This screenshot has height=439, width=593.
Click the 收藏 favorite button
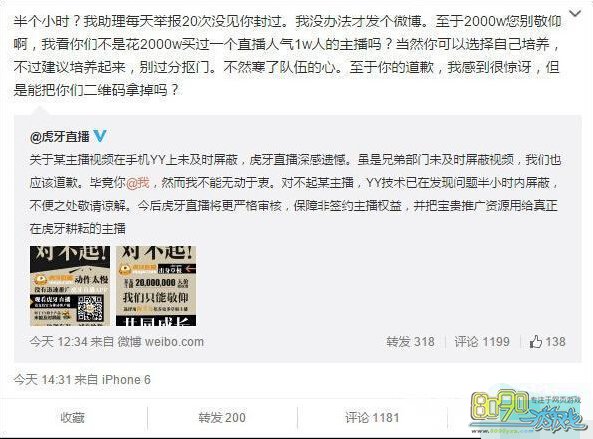[73, 418]
